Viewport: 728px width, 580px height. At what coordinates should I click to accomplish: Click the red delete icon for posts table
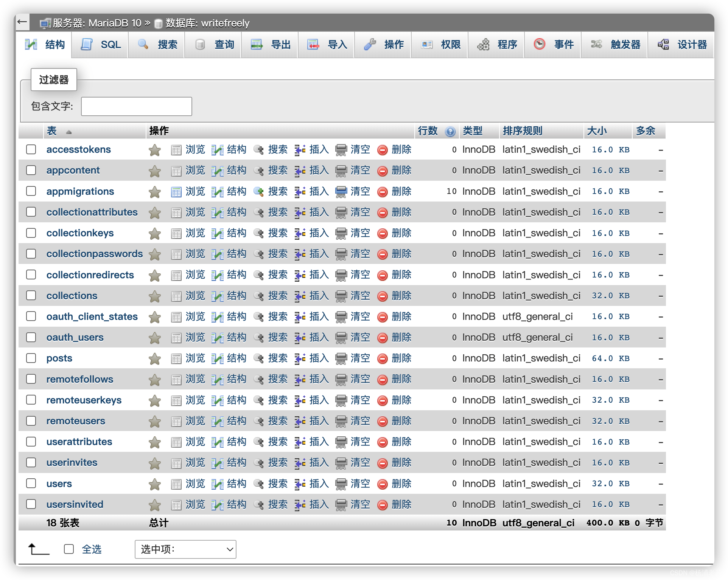[383, 359]
